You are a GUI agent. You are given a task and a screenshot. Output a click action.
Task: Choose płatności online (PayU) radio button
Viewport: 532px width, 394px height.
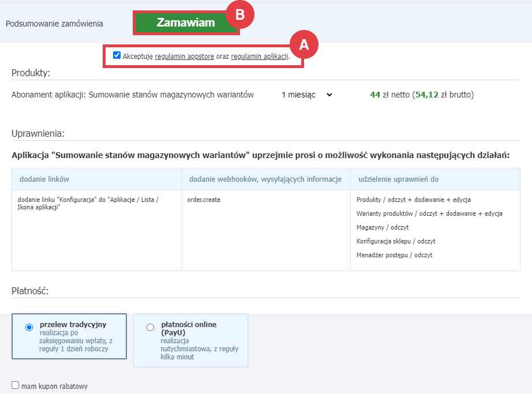tap(151, 327)
